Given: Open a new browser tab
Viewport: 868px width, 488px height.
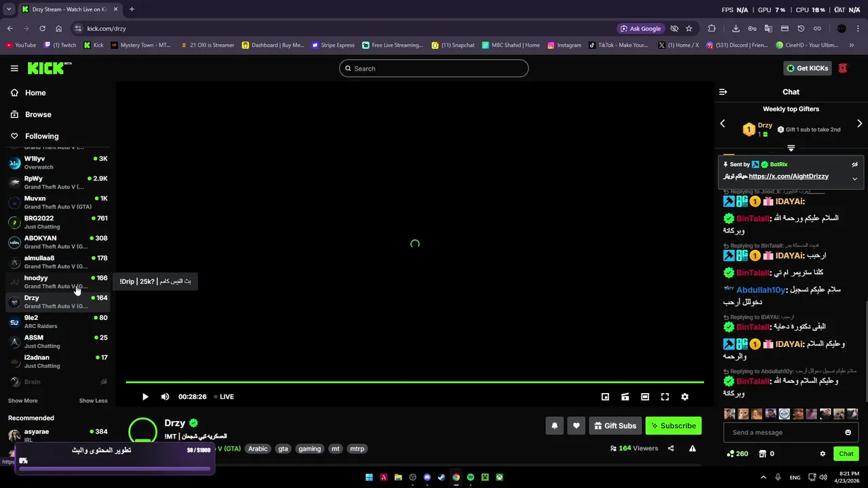Looking at the screenshot, I should 132,9.
